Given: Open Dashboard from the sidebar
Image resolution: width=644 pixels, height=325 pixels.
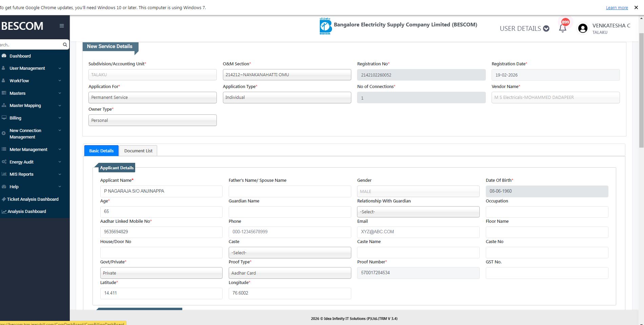Looking at the screenshot, I should point(20,56).
